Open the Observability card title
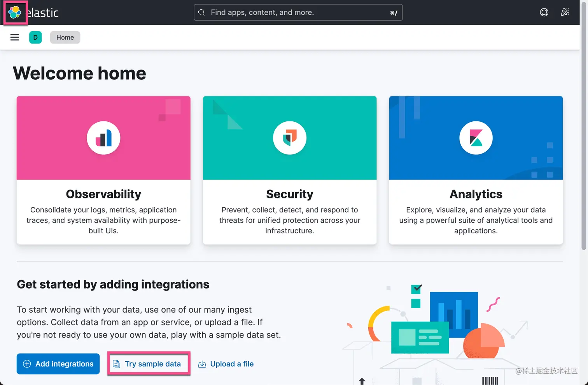The height and width of the screenshot is (385, 588). click(103, 194)
